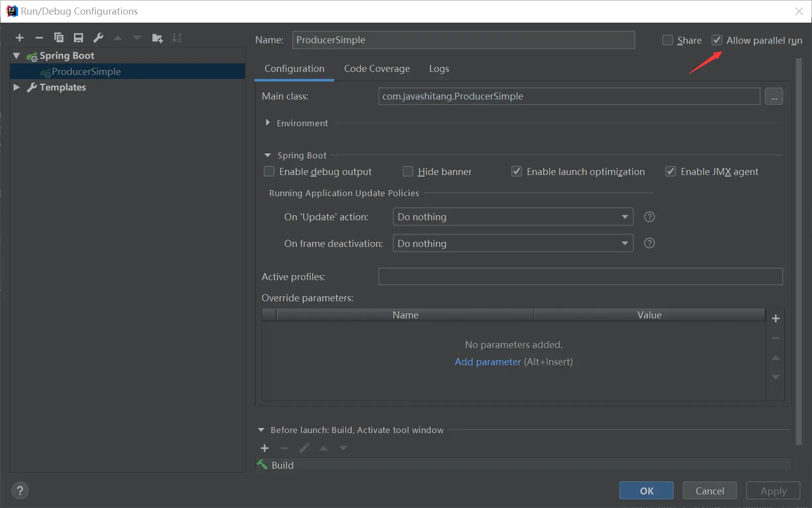Toggle the Share checkbox
The image size is (812, 508).
click(668, 40)
